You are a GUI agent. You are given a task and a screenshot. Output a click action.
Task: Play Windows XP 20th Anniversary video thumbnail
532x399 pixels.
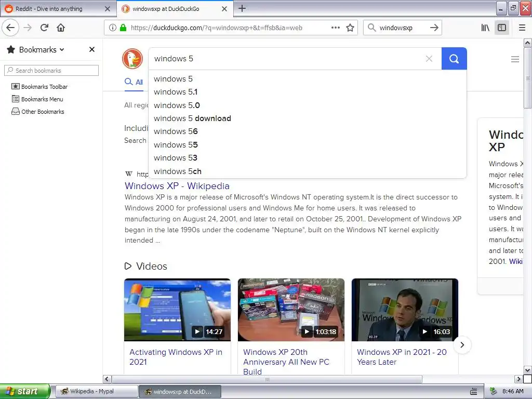pyautogui.click(x=291, y=310)
